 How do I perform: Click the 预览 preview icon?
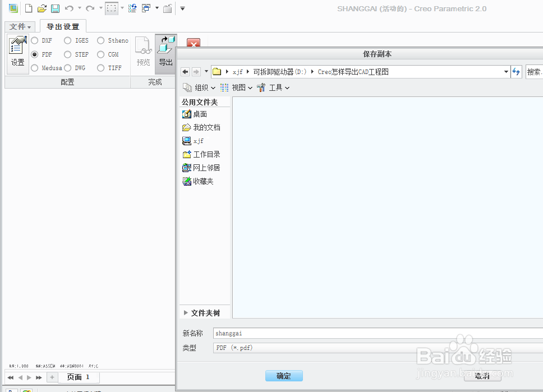(x=144, y=51)
